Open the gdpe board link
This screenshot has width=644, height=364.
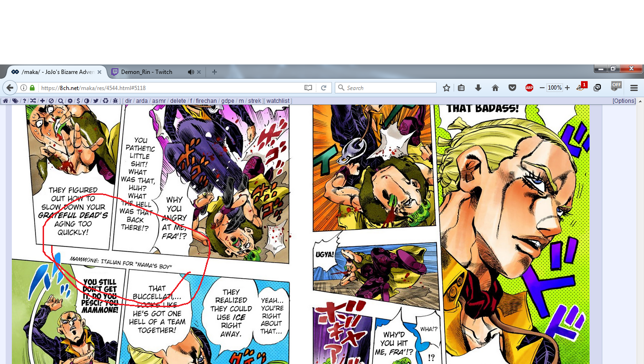(x=228, y=101)
